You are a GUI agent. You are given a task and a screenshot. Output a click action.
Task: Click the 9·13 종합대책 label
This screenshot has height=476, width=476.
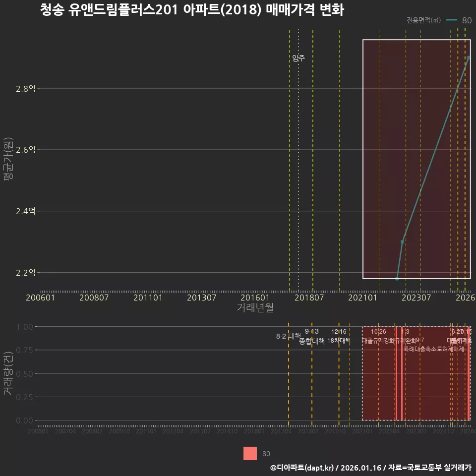(x=312, y=336)
